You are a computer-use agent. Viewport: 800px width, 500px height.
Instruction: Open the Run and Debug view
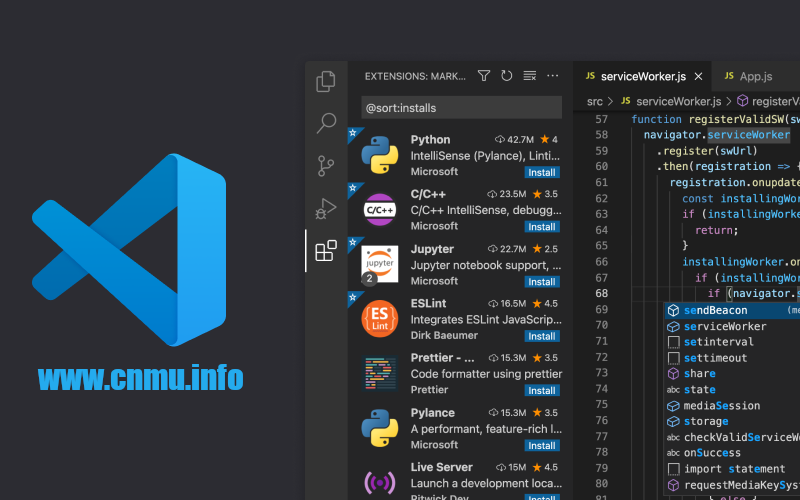(326, 208)
